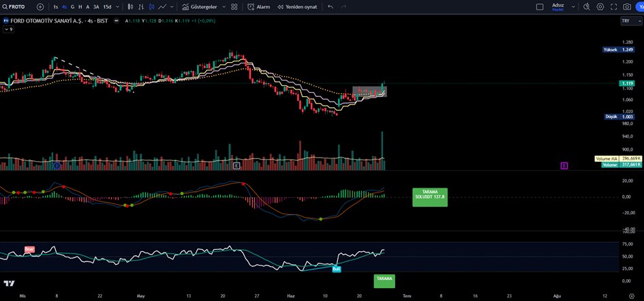644x301 pixels.
Task: Select the 15d timeframe
Action: pyautogui.click(x=107, y=7)
